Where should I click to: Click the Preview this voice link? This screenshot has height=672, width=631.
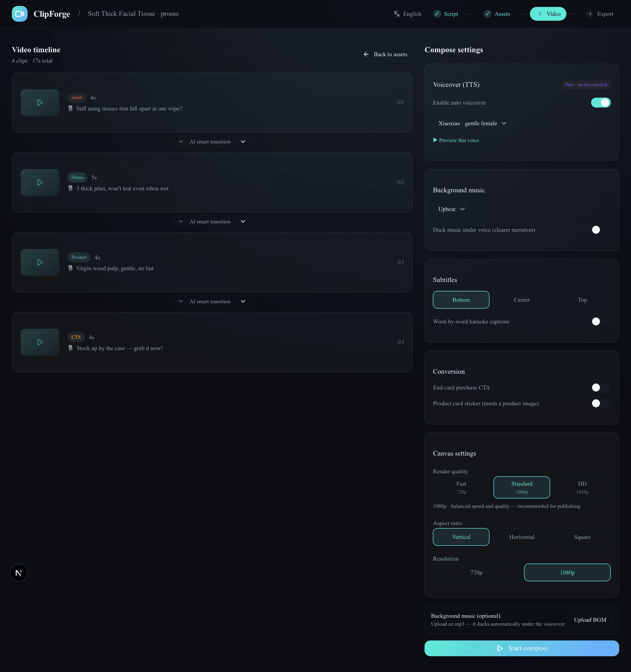click(456, 141)
